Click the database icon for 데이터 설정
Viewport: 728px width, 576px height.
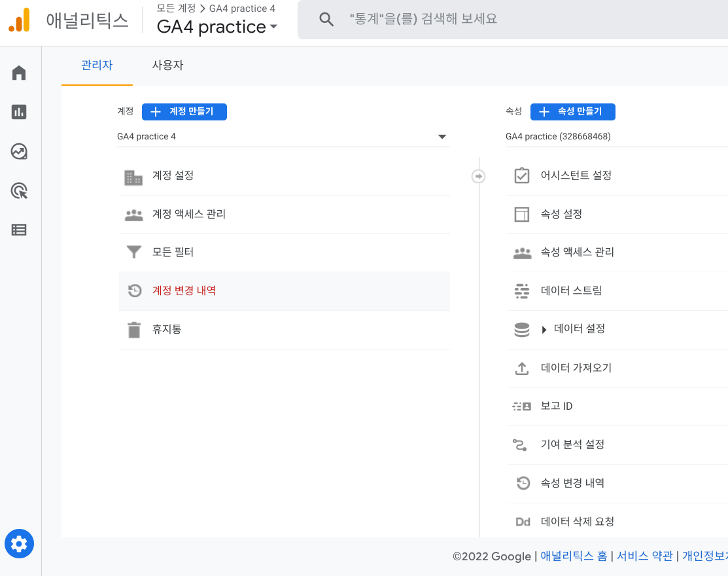[522, 329]
